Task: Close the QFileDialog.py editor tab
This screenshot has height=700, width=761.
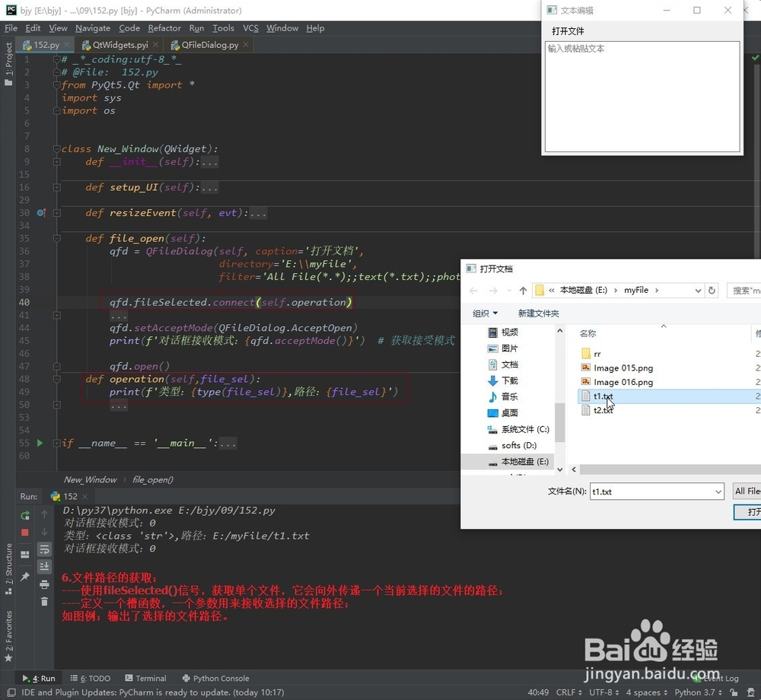Action: click(246, 45)
